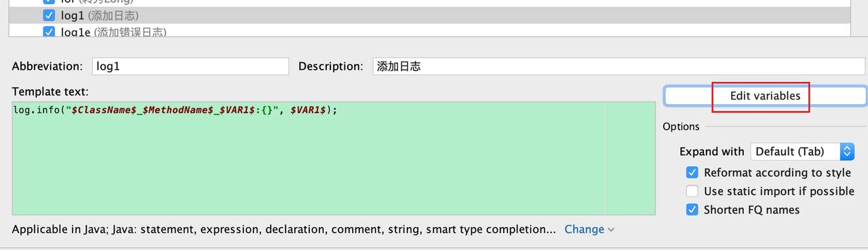Select the log1 template row
The height and width of the screenshot is (250, 868).
tap(429, 15)
